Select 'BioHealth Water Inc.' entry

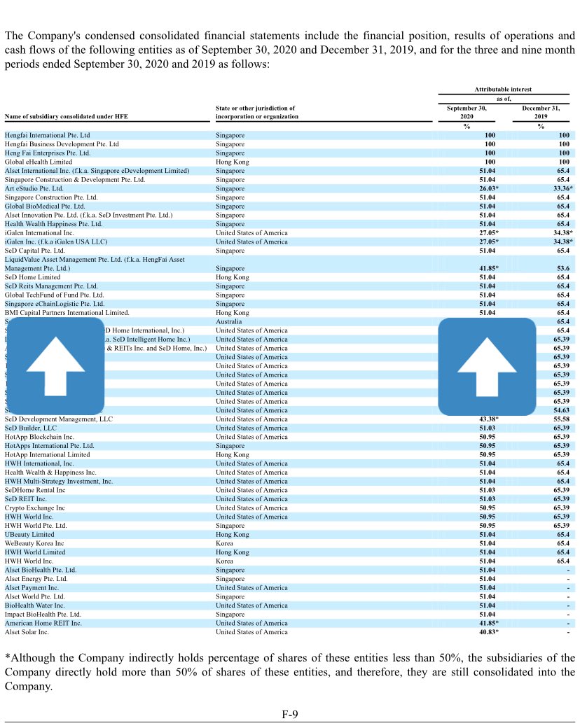tap(35, 605)
